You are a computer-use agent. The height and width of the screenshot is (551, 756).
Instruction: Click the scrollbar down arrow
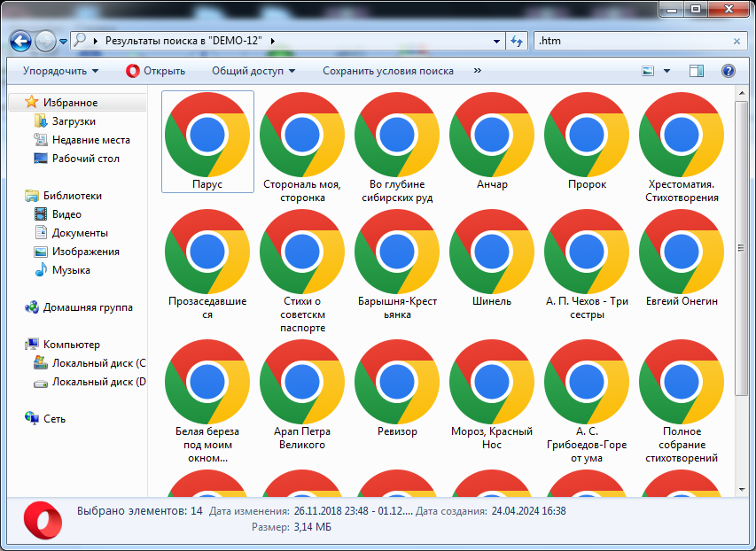coord(741,490)
